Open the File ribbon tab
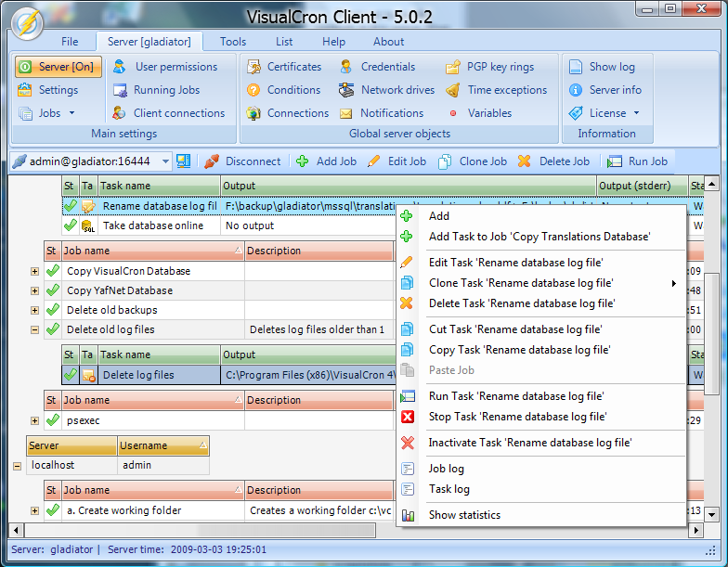Viewport: 728px width, 567px height. [70, 41]
